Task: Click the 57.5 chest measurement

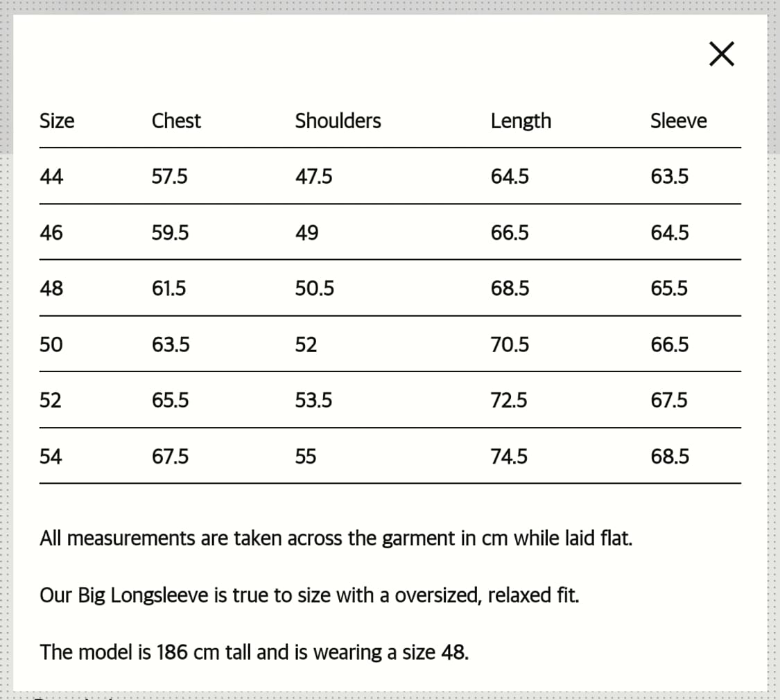Action: coord(170,177)
